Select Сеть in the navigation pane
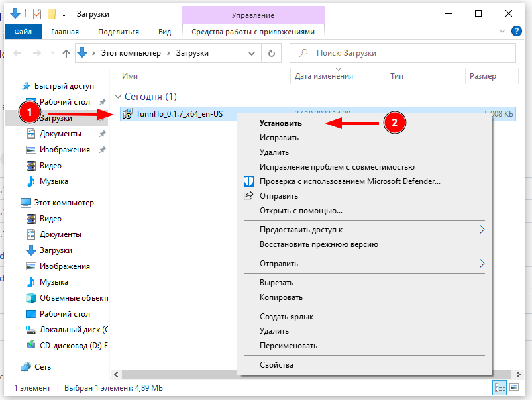 point(42,367)
